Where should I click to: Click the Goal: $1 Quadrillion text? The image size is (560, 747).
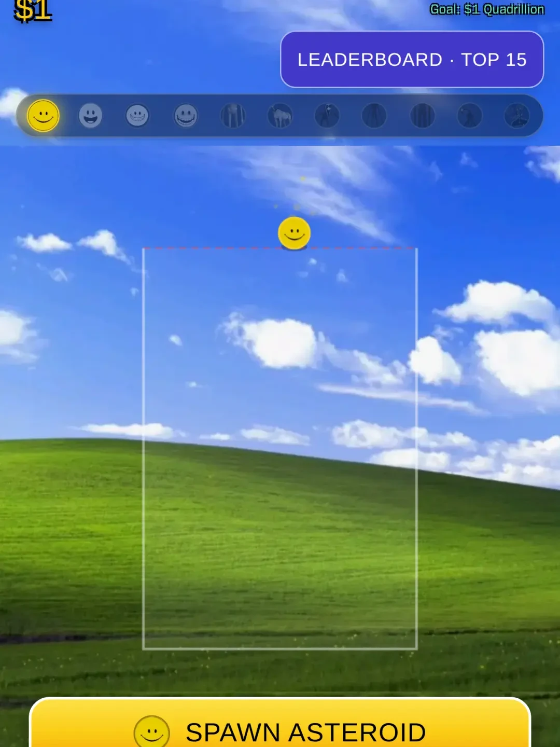[x=487, y=9]
